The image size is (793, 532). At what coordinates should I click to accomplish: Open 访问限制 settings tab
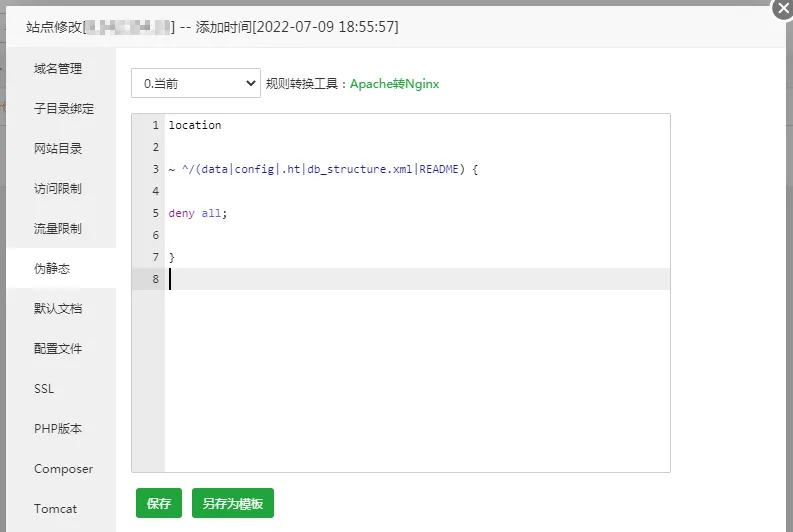click(x=58, y=189)
